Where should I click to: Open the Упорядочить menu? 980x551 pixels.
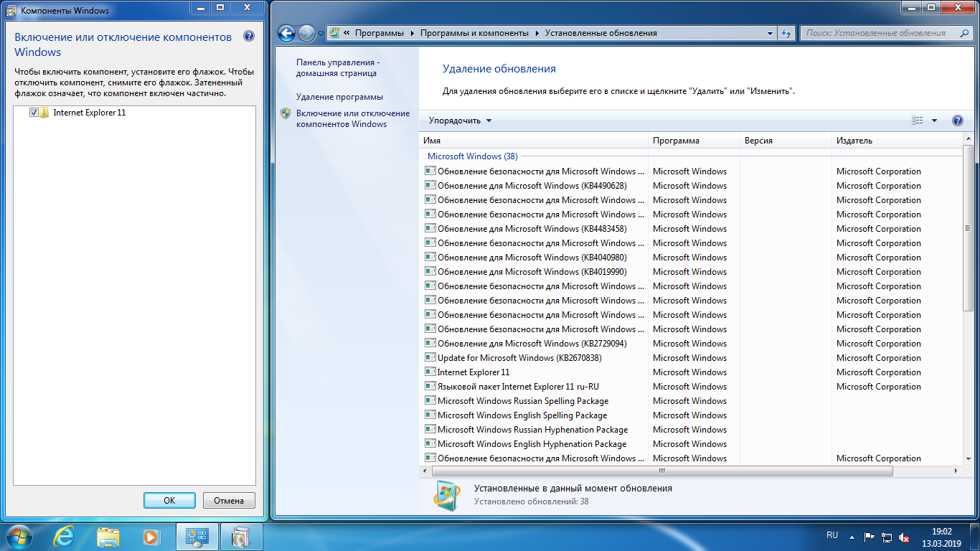tap(461, 121)
